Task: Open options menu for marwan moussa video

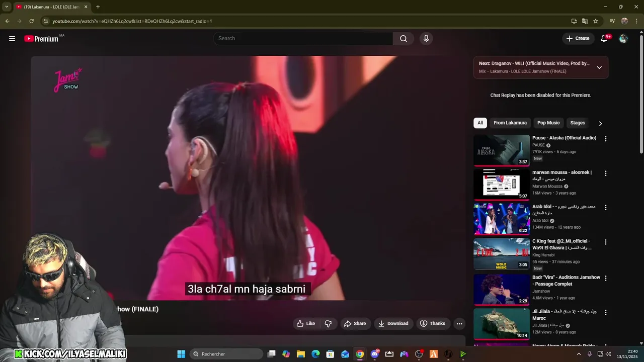Action: (605, 173)
